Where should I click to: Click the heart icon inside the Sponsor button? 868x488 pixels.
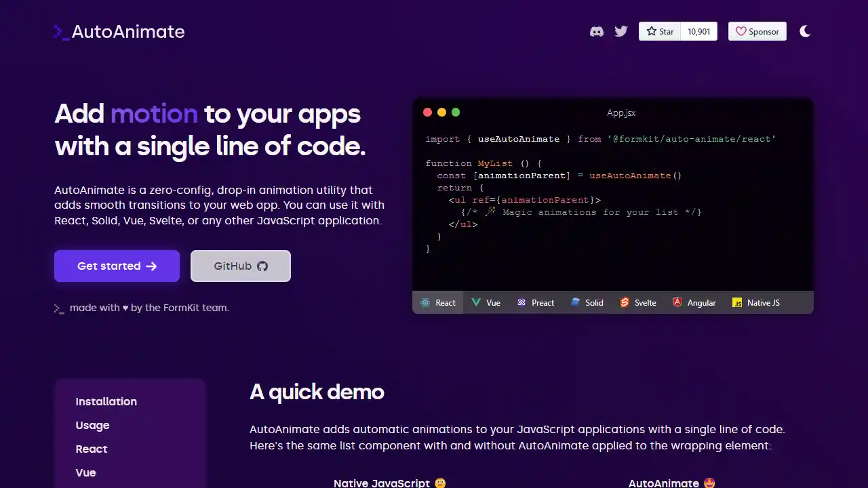[741, 31]
